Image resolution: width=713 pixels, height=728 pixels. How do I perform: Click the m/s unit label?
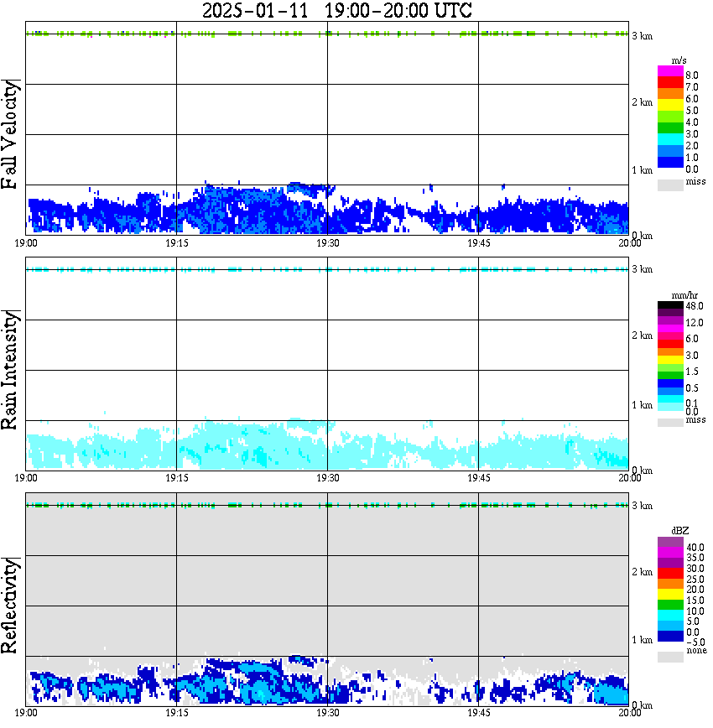pos(679,60)
